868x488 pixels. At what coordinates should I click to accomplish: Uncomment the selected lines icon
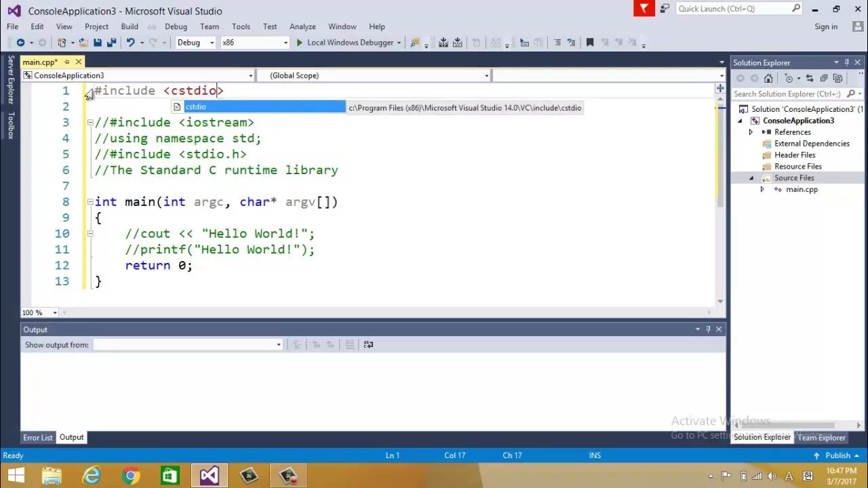click(571, 42)
